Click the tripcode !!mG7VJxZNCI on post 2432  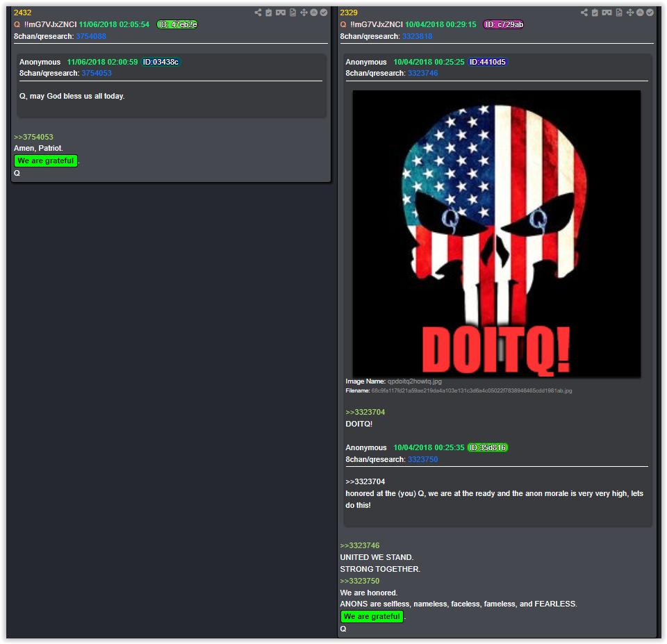(51, 25)
